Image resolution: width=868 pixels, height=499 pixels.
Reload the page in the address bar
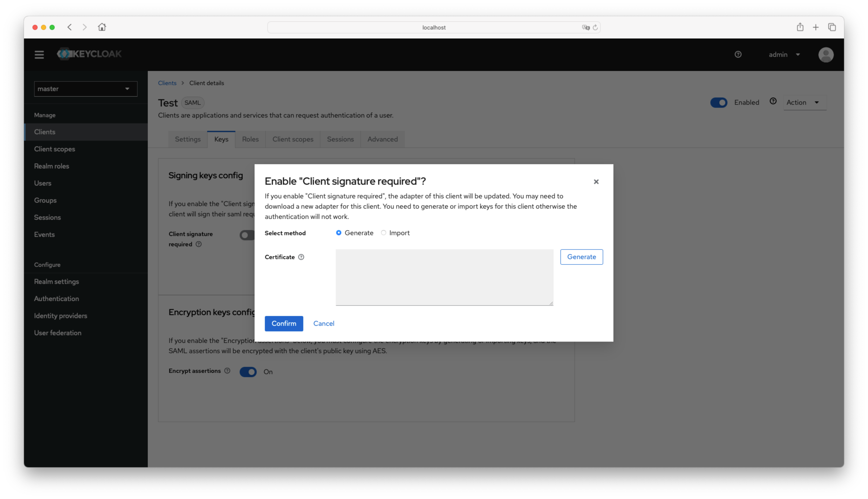click(x=595, y=27)
